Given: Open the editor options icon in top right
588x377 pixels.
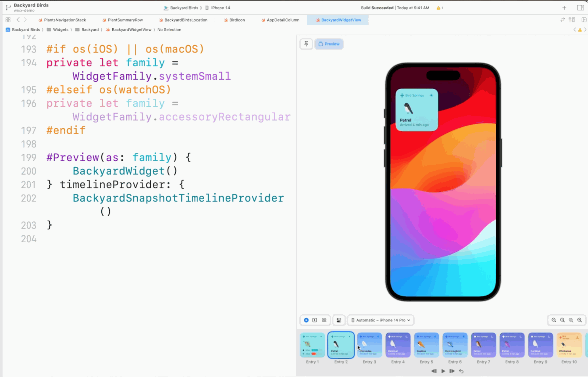Looking at the screenshot, I should [571, 20].
